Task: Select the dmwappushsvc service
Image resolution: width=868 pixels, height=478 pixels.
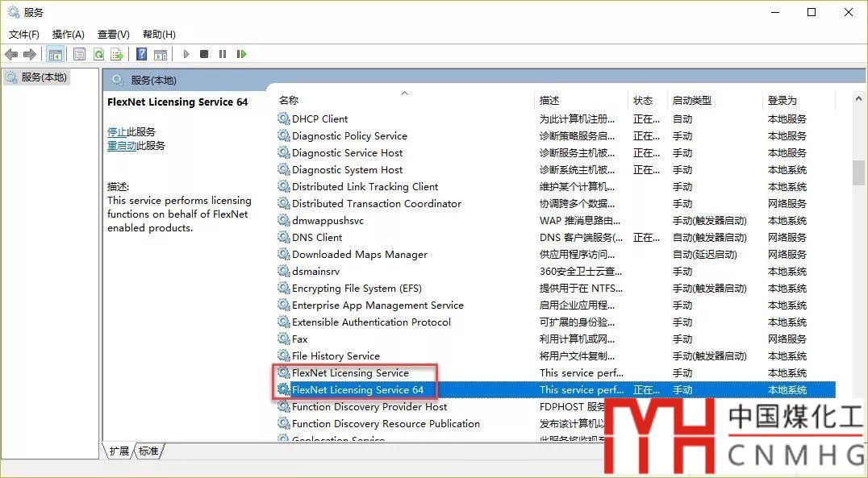Action: pos(556,221)
